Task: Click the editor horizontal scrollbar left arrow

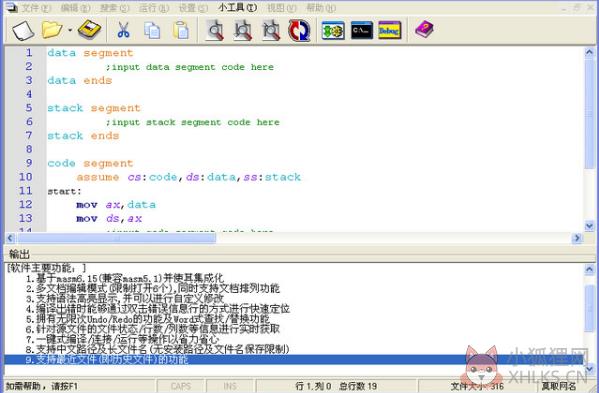Action: click(x=10, y=238)
